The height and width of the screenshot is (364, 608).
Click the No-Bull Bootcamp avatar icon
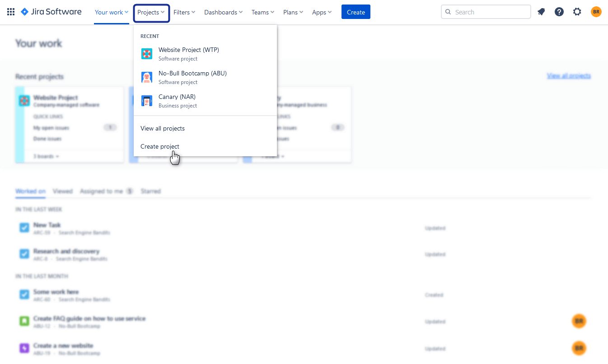coord(147,77)
